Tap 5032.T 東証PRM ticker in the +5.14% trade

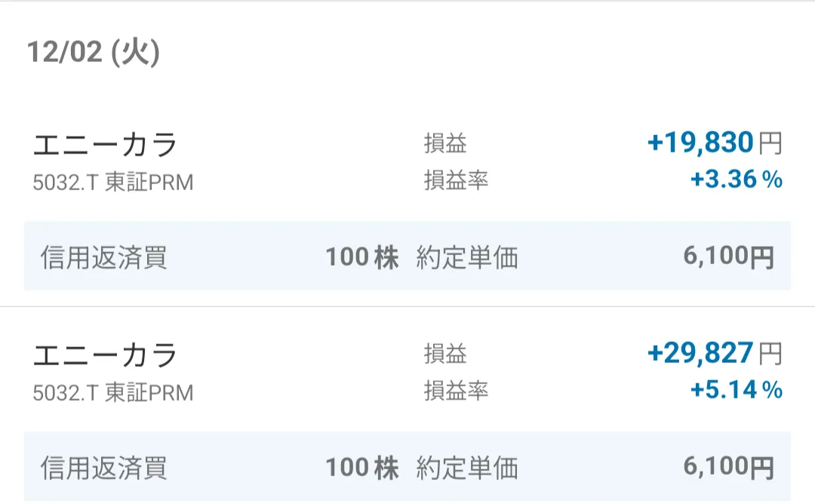(x=113, y=393)
